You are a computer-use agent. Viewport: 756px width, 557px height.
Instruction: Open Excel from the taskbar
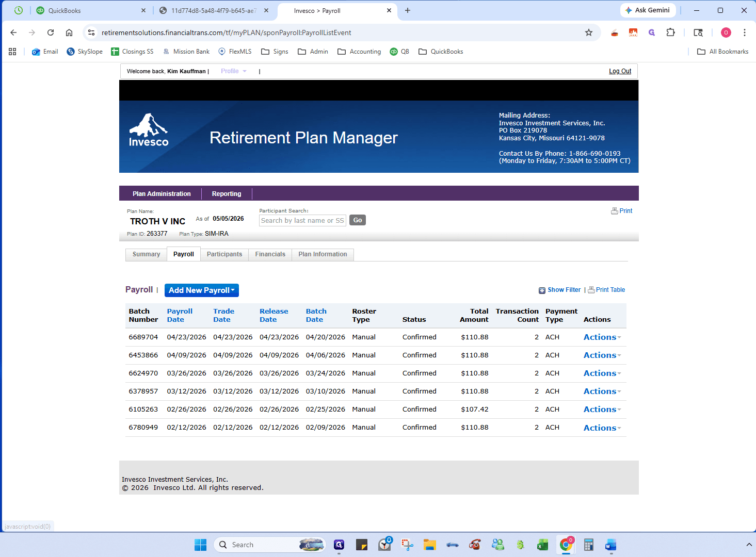(x=543, y=545)
